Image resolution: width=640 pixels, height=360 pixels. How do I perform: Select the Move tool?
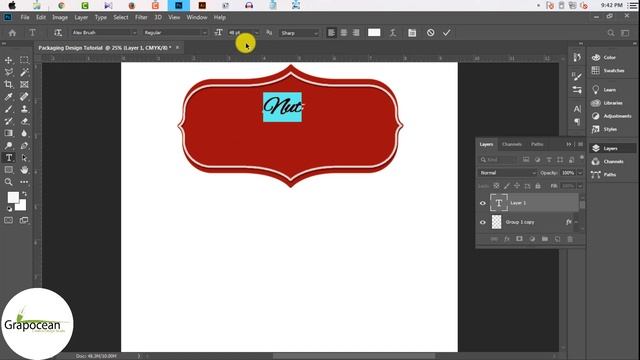9,60
